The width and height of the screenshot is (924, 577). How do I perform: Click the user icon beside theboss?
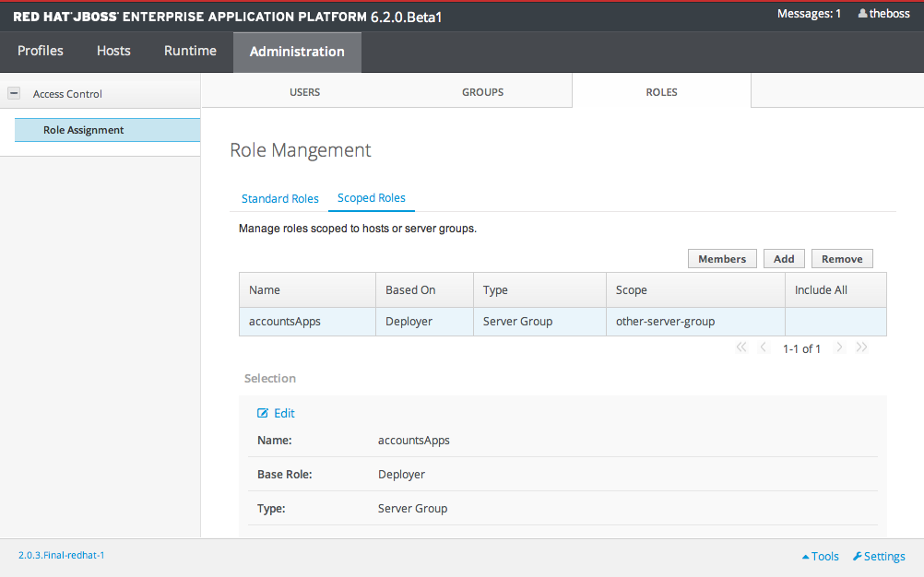862,14
